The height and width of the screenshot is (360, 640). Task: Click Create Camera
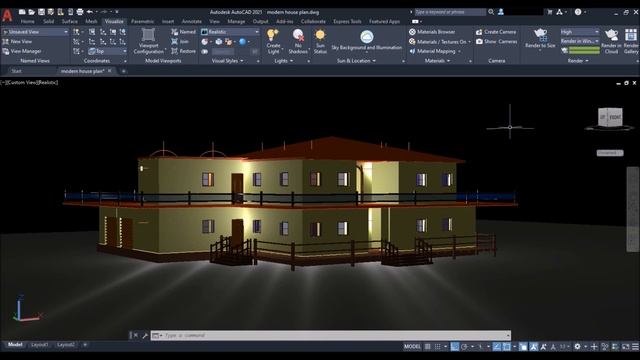(x=496, y=31)
